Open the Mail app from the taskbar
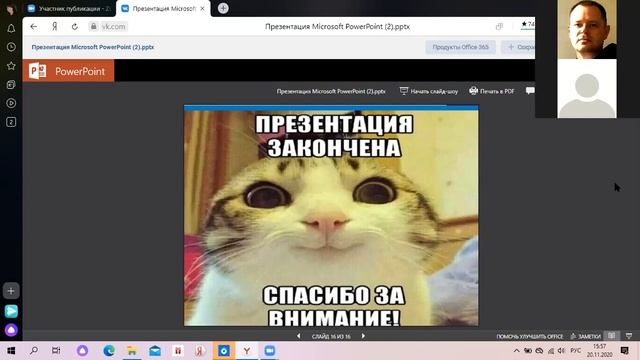640x360 pixels. click(x=155, y=351)
